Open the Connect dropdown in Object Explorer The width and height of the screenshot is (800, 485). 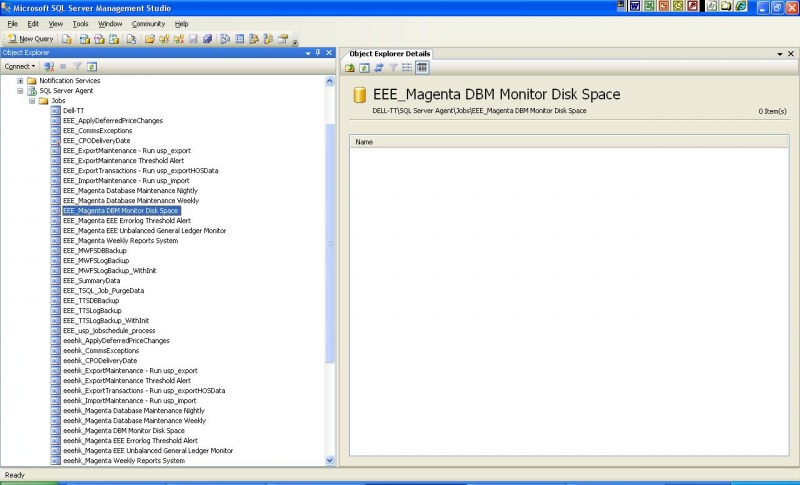coord(20,66)
